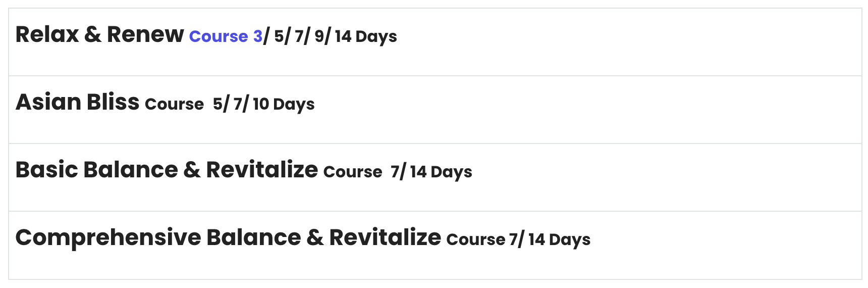Image resolution: width=868 pixels, height=288 pixels.
Task: Click the 'Basic Balance & Revitalize' title
Action: coord(167,170)
